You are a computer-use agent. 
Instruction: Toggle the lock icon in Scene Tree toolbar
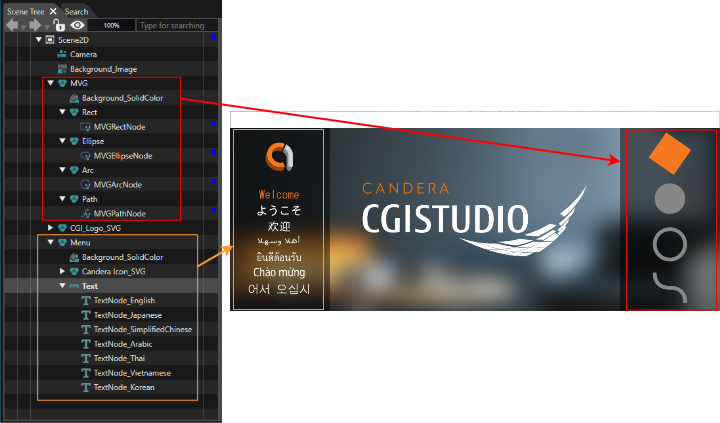pos(59,24)
